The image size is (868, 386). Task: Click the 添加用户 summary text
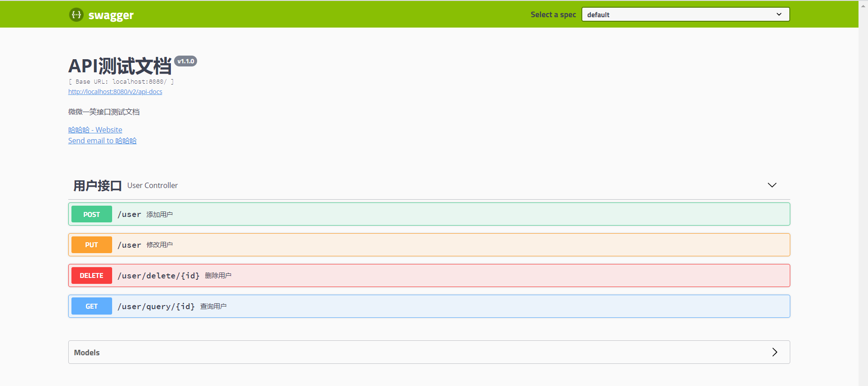coord(160,214)
